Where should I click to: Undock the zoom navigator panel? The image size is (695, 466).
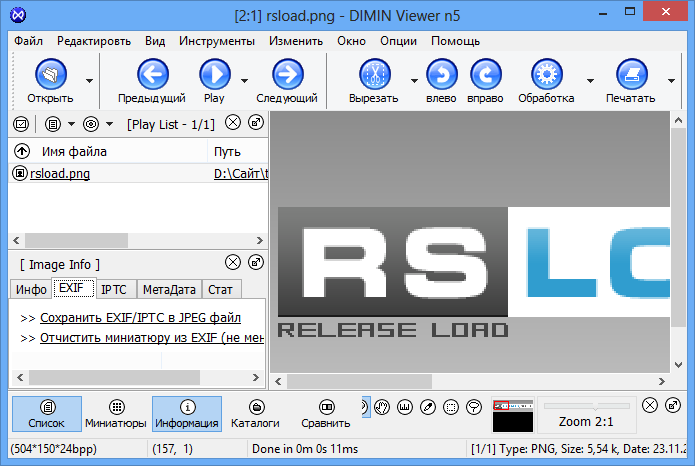tap(673, 405)
